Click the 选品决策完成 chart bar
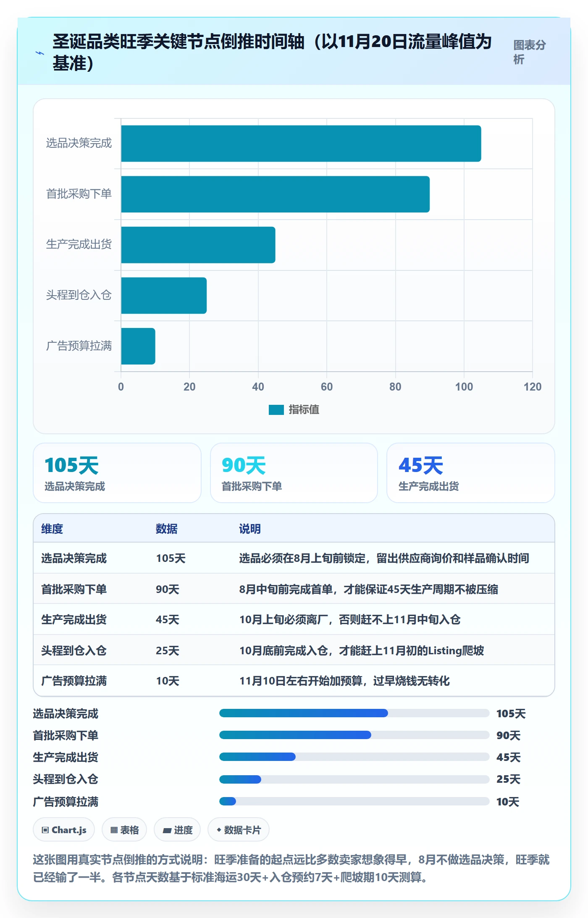This screenshot has width=588, height=918. click(301, 144)
